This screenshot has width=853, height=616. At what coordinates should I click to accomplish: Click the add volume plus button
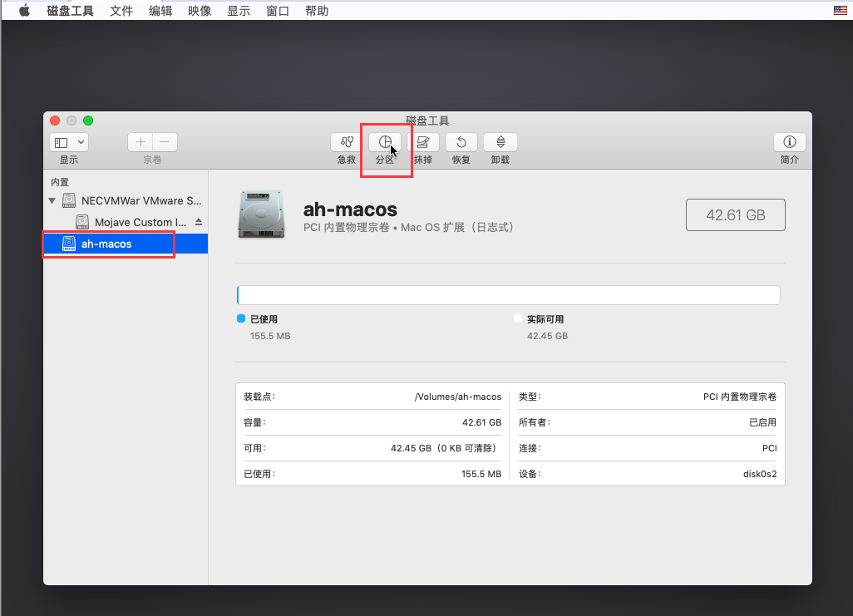141,142
